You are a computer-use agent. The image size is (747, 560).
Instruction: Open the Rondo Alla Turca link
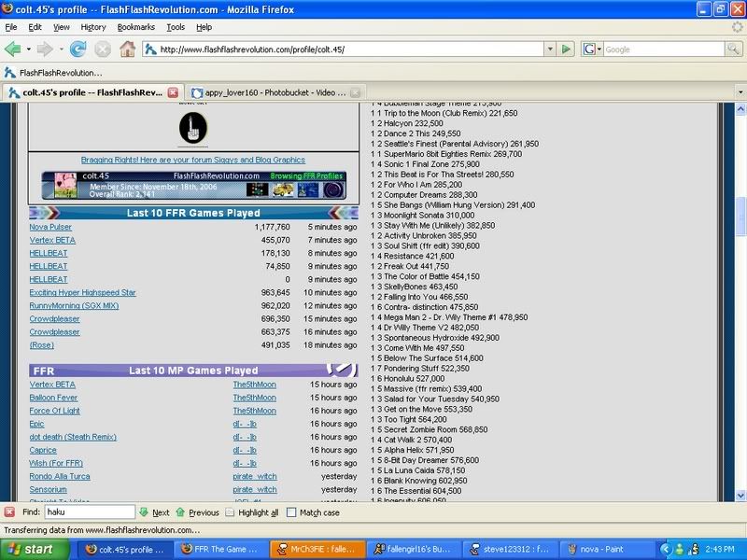[x=60, y=476]
